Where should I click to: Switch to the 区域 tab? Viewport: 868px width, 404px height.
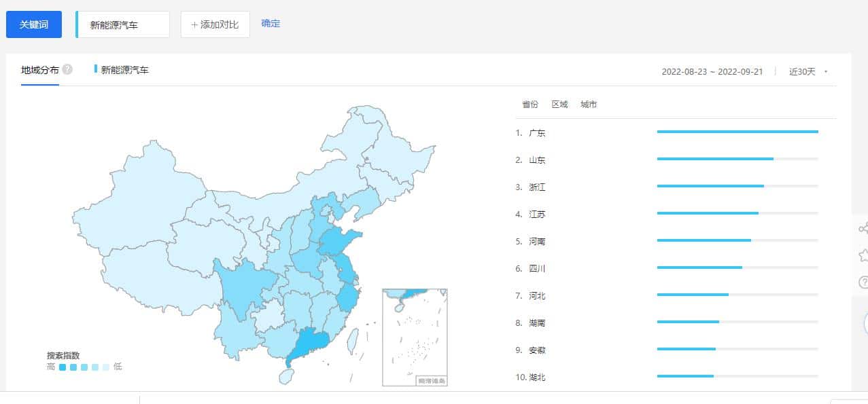[559, 104]
